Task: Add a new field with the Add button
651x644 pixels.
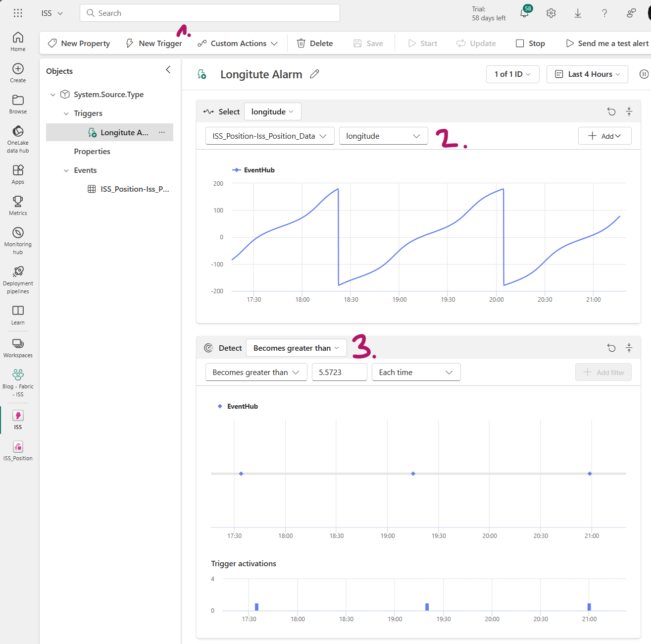Action: 604,136
